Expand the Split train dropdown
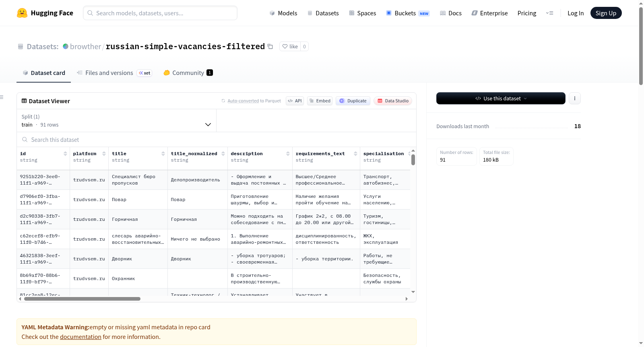644x347 pixels. pos(116,121)
